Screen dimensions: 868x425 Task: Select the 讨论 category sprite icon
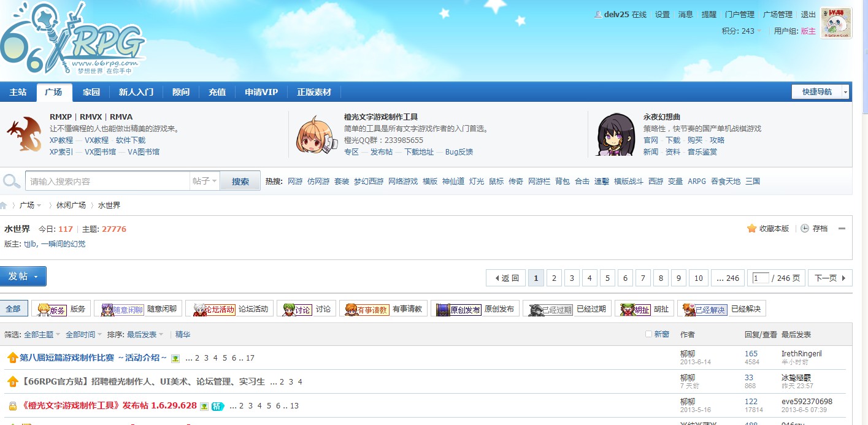click(x=297, y=309)
